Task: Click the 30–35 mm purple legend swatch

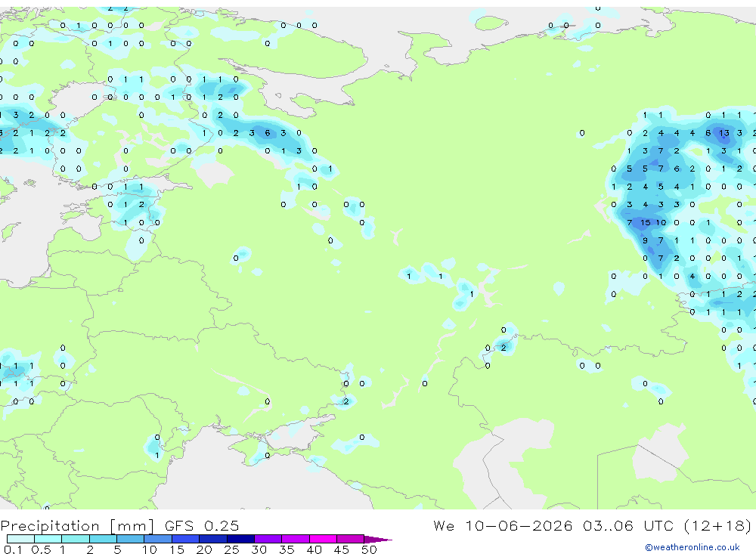Action: click(x=268, y=539)
